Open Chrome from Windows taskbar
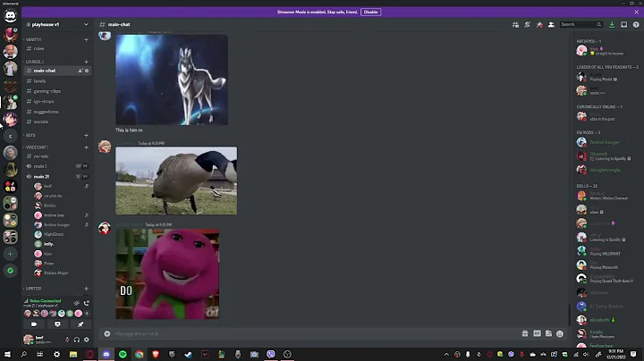The image size is (644, 361). (140, 354)
